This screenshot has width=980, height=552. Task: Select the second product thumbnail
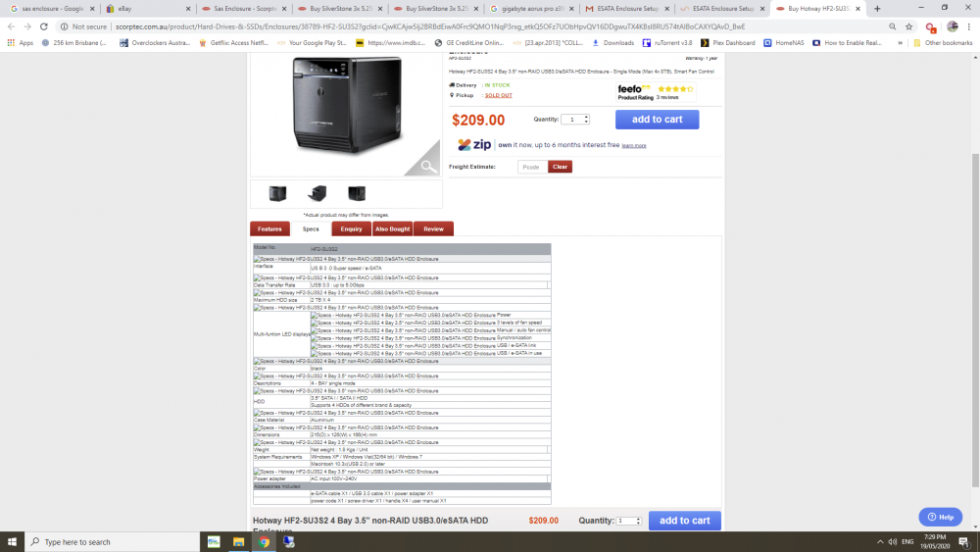click(318, 193)
